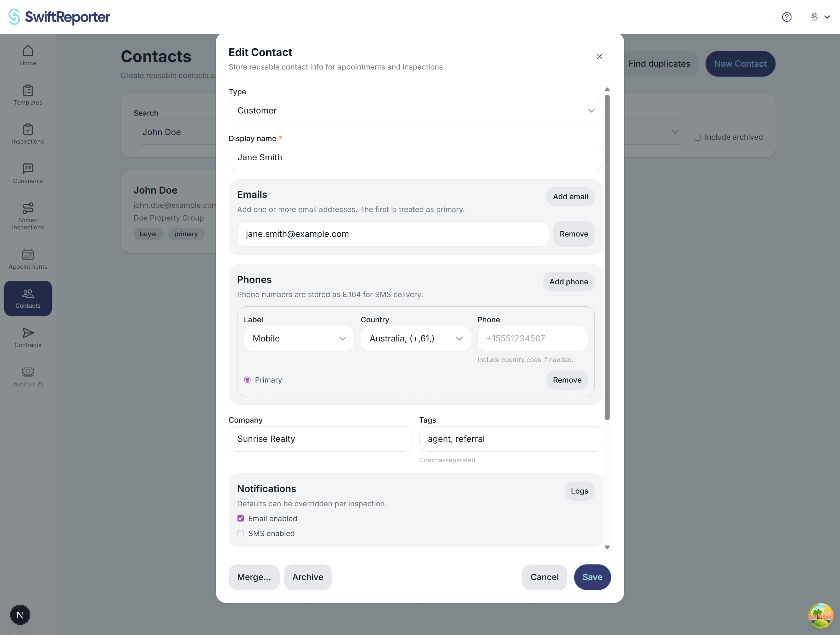This screenshot has width=840, height=635.
Task: Click the Add email button
Action: coord(570,197)
